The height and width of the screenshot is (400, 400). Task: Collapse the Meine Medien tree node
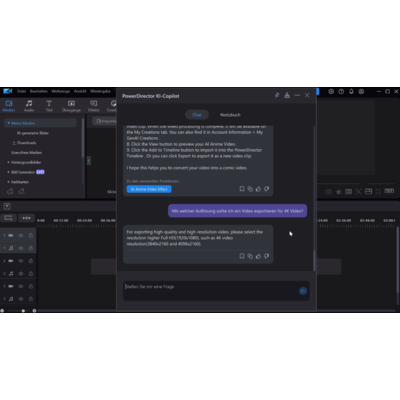coord(8,123)
